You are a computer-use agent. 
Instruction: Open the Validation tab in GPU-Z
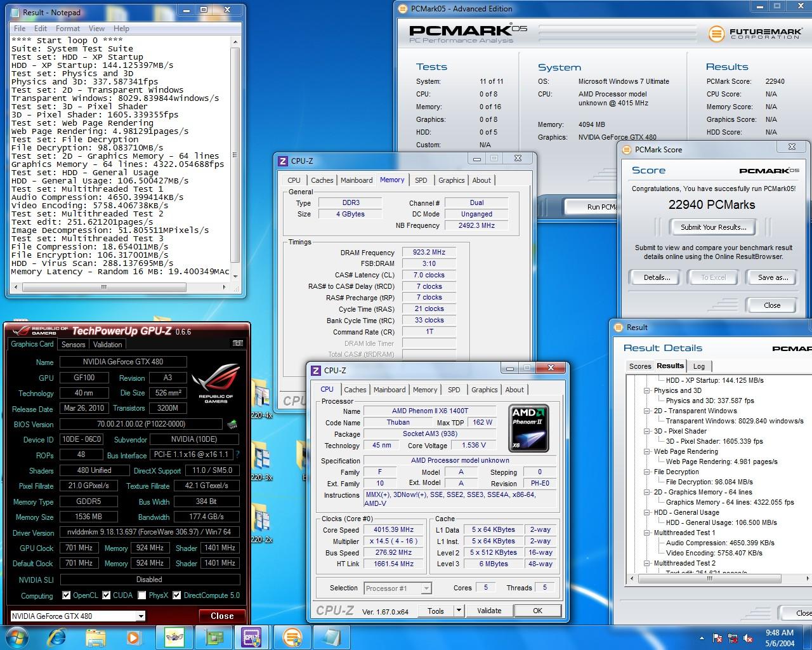coord(107,345)
